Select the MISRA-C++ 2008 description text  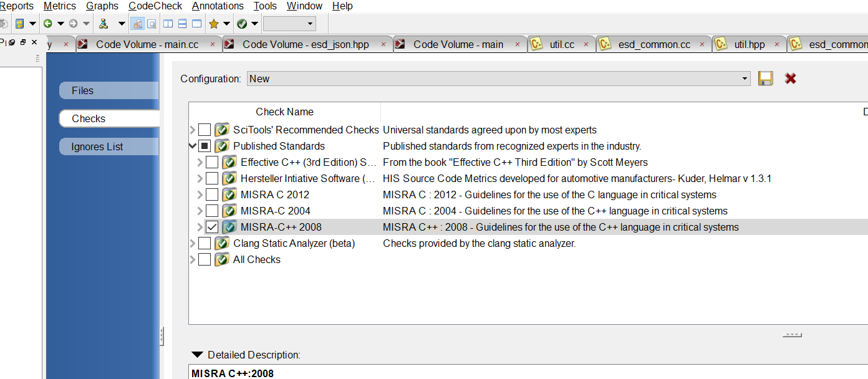click(561, 227)
